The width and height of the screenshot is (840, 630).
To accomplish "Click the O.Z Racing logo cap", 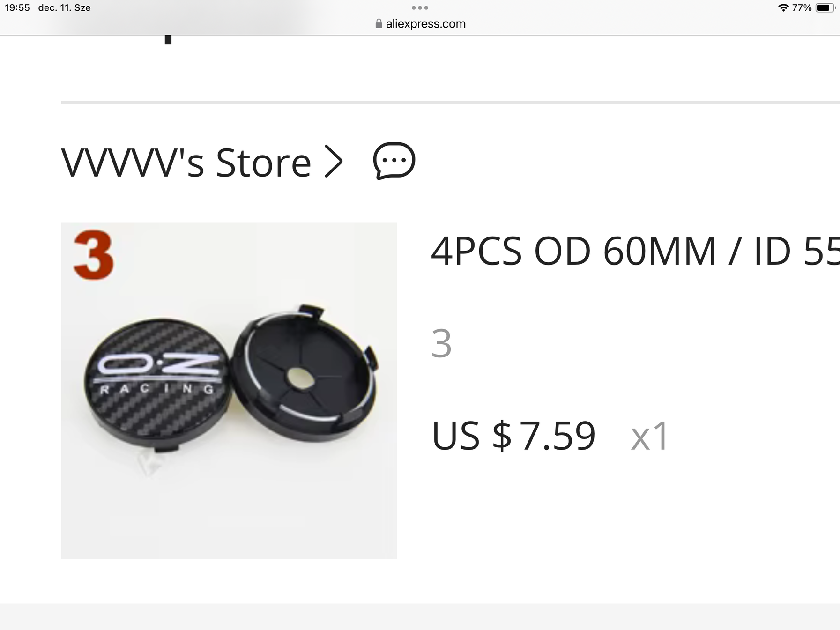I will coord(158,385).
